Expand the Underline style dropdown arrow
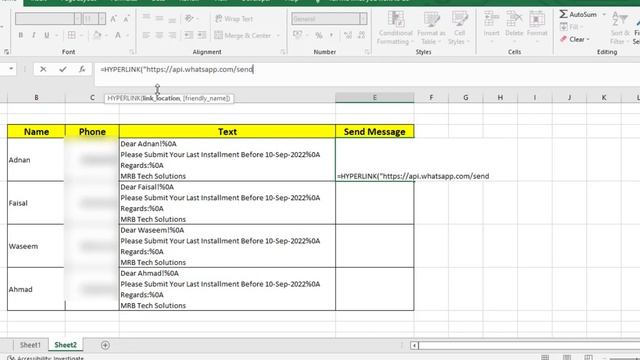This screenshot has width=640, height=360. pyautogui.click(x=56, y=36)
